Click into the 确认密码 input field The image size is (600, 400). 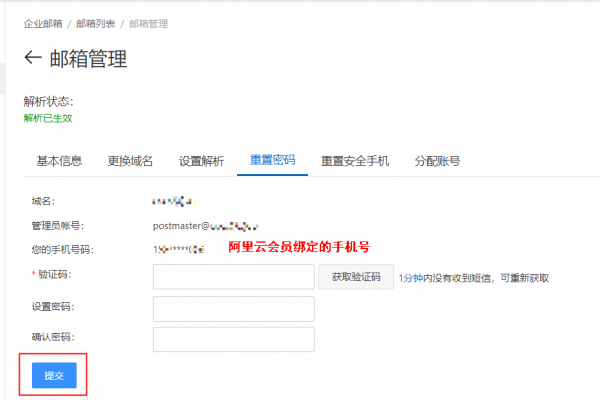233,339
